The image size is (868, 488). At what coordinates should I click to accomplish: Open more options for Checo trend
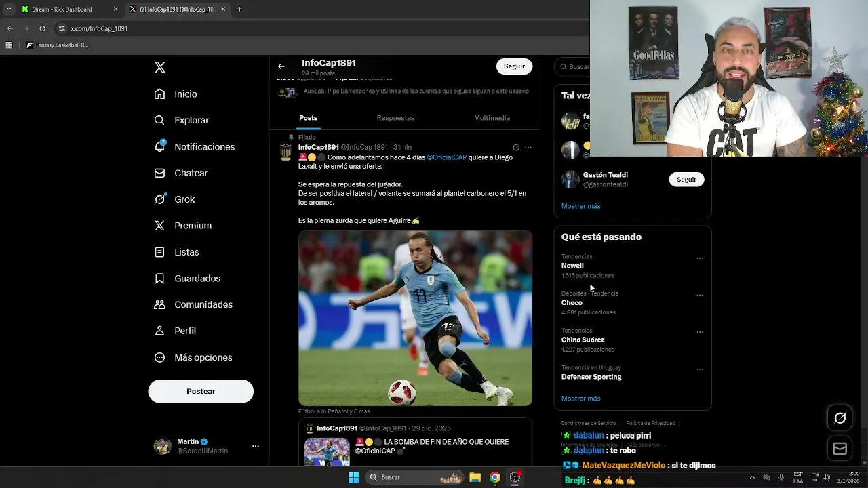(x=700, y=296)
